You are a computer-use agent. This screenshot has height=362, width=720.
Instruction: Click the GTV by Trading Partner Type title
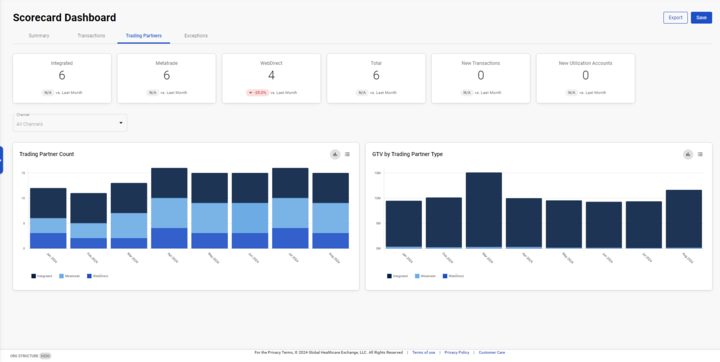[407, 154]
